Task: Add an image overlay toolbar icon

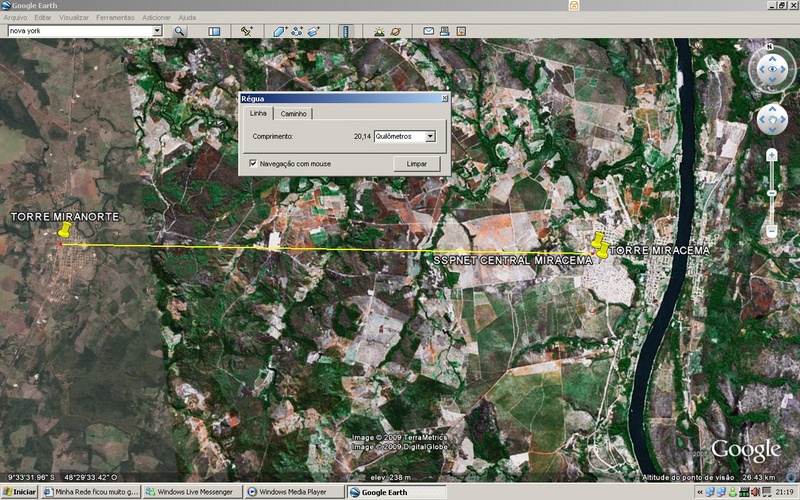Action: (313, 31)
